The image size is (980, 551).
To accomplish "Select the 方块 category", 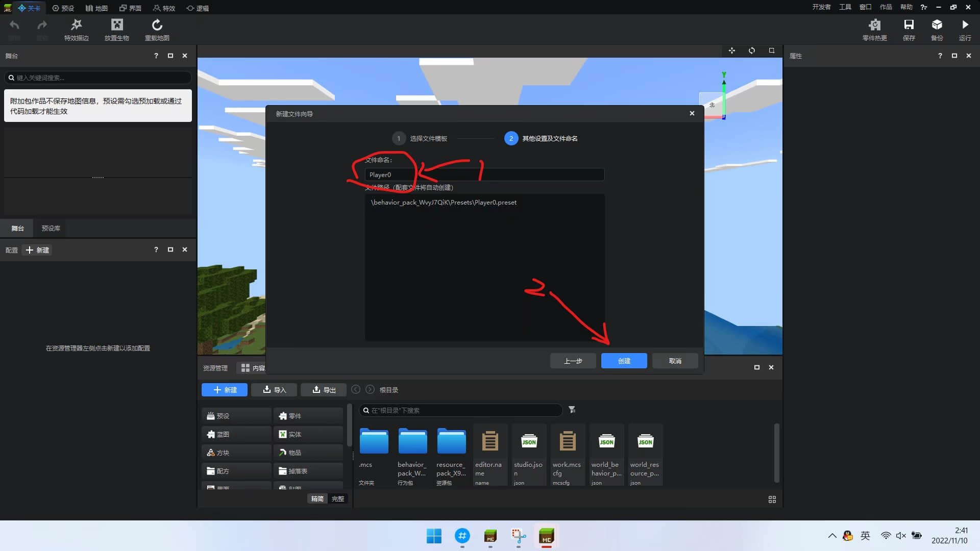I will (x=236, y=453).
